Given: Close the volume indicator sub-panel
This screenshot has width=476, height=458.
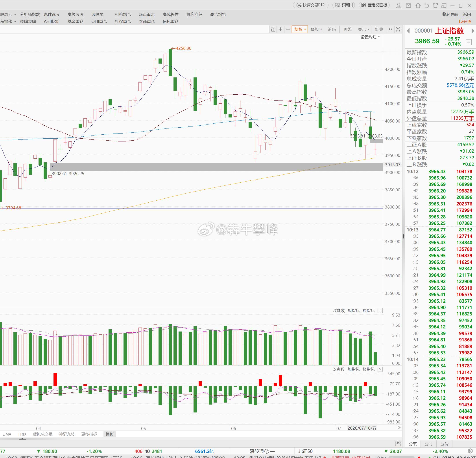Looking at the screenshot, I should point(380,310).
